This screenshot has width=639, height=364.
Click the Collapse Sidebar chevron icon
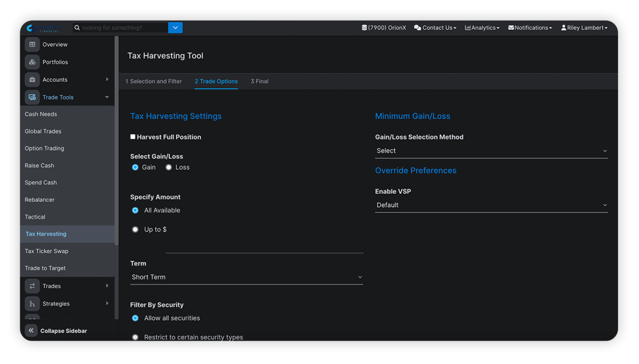pos(31,331)
